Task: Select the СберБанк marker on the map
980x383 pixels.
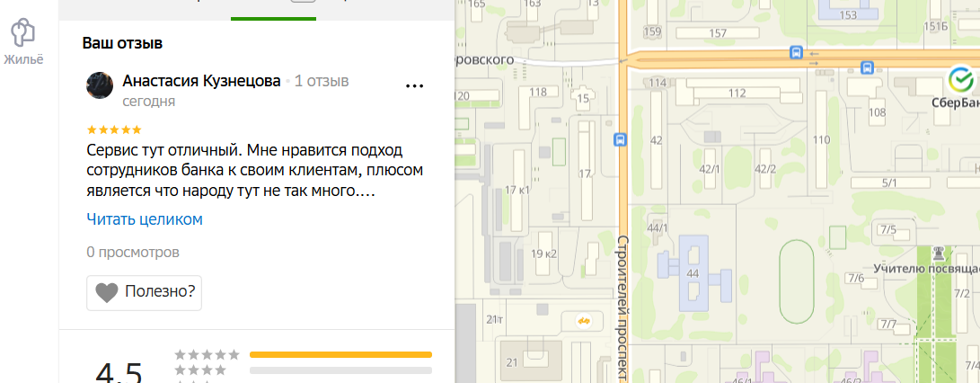Action: [960, 79]
